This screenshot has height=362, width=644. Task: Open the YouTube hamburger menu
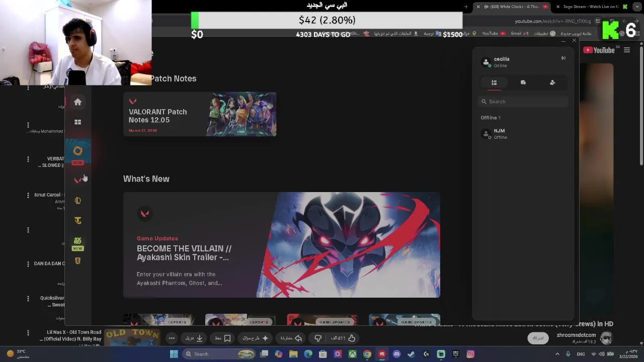[627, 50]
